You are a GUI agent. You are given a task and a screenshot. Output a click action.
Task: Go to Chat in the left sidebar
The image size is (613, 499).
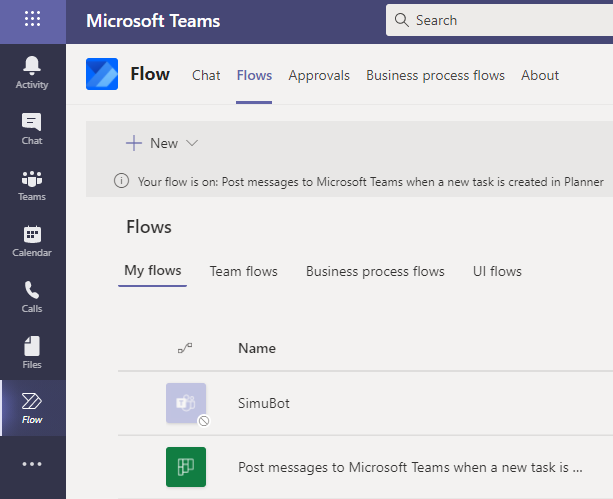click(32, 129)
